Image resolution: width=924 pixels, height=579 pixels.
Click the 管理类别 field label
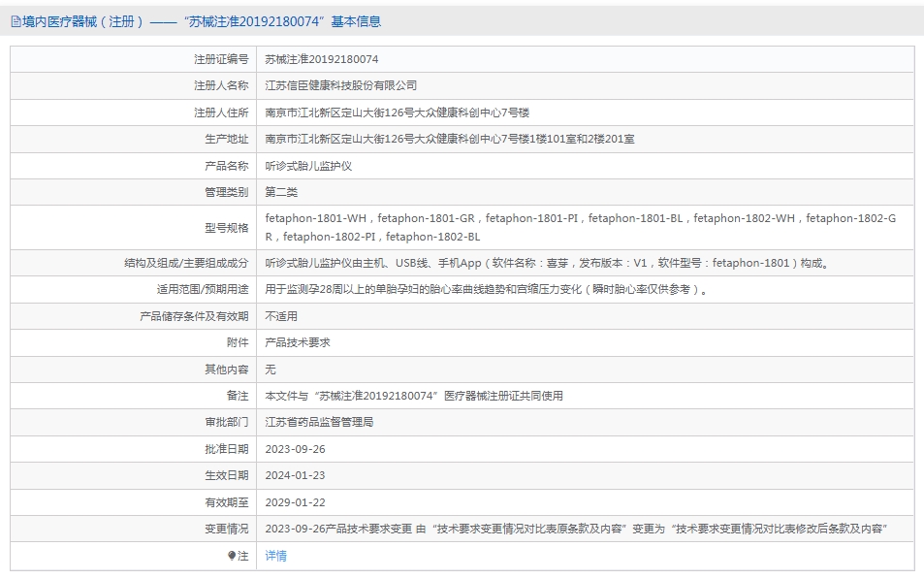point(226,192)
